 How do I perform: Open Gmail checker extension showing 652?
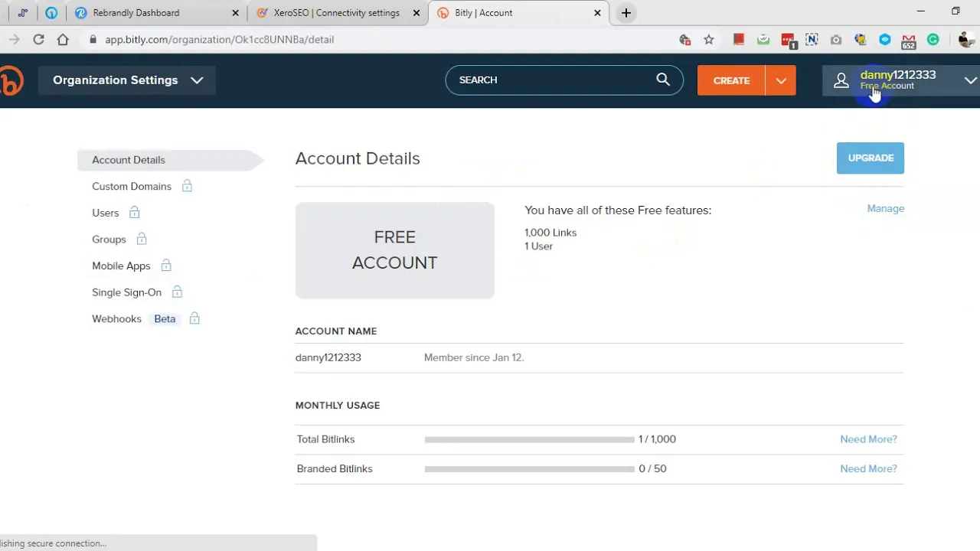pyautogui.click(x=909, y=41)
